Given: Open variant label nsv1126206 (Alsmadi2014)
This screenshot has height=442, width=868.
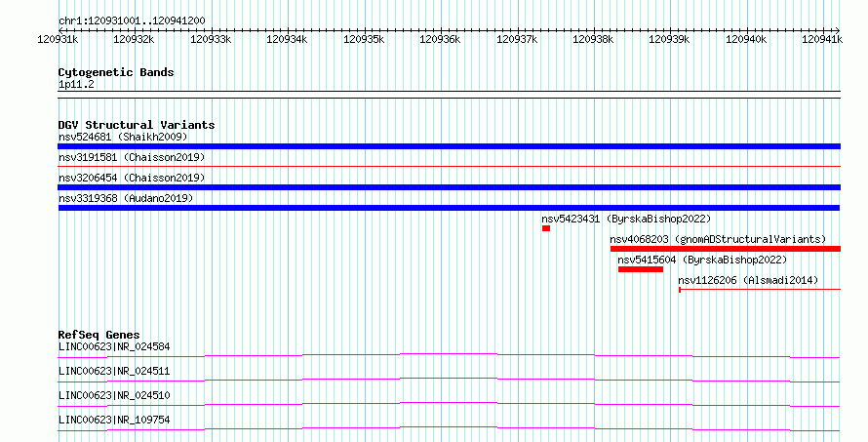Looking at the screenshot, I should [x=748, y=280].
